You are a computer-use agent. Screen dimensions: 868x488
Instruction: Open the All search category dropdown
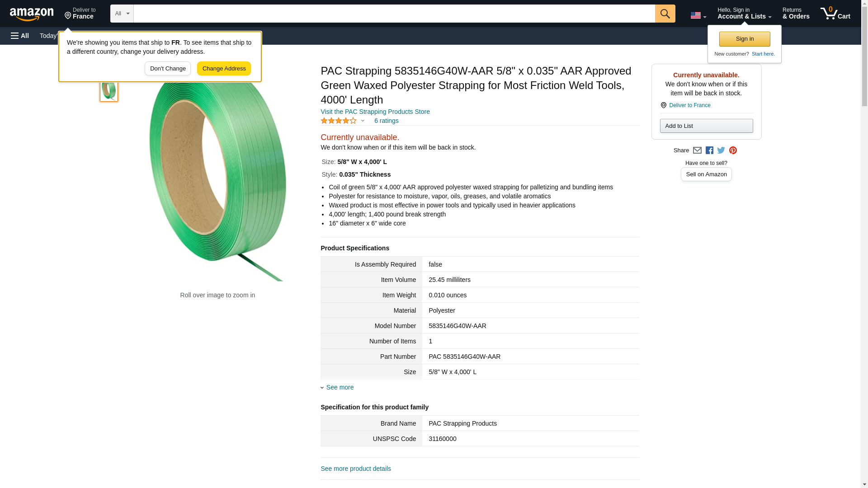click(122, 14)
